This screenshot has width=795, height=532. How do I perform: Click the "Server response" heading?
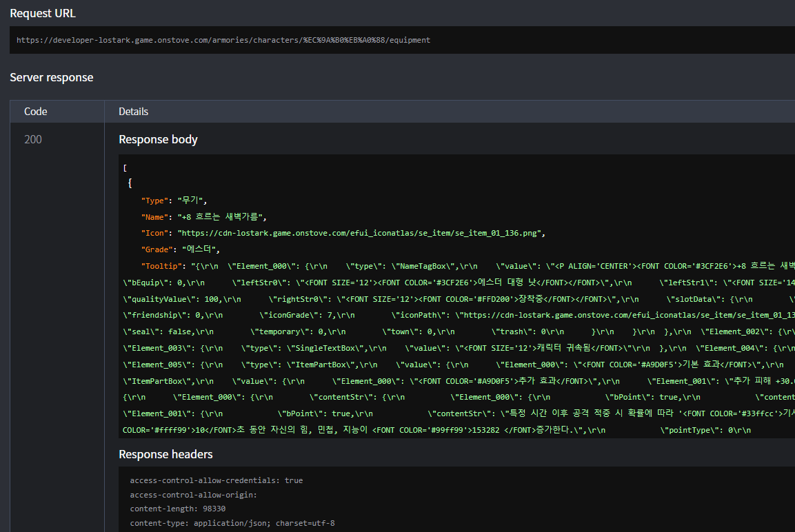pyautogui.click(x=51, y=77)
